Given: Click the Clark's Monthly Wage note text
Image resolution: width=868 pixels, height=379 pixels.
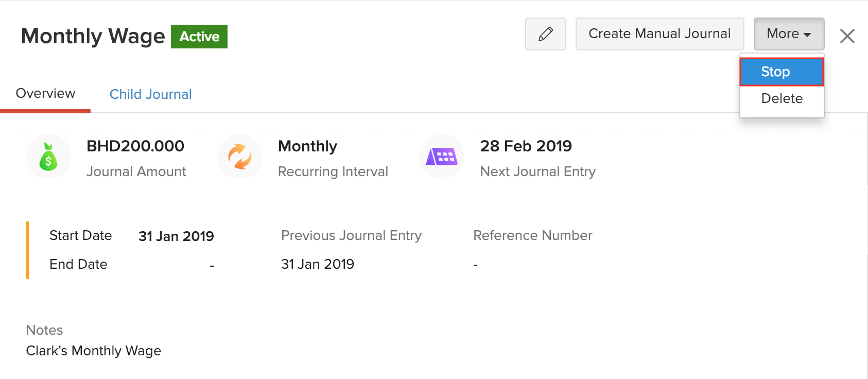Looking at the screenshot, I should pos(93,351).
